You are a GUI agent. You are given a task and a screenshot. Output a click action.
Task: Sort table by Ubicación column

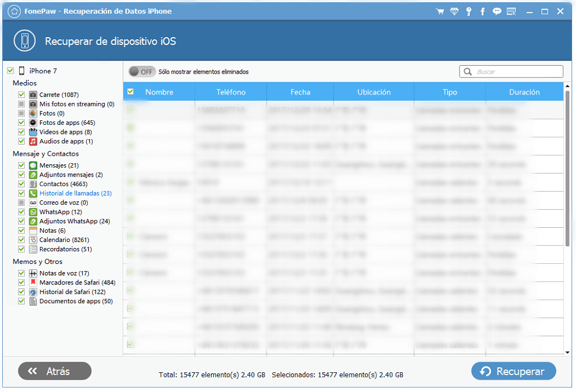(x=374, y=92)
